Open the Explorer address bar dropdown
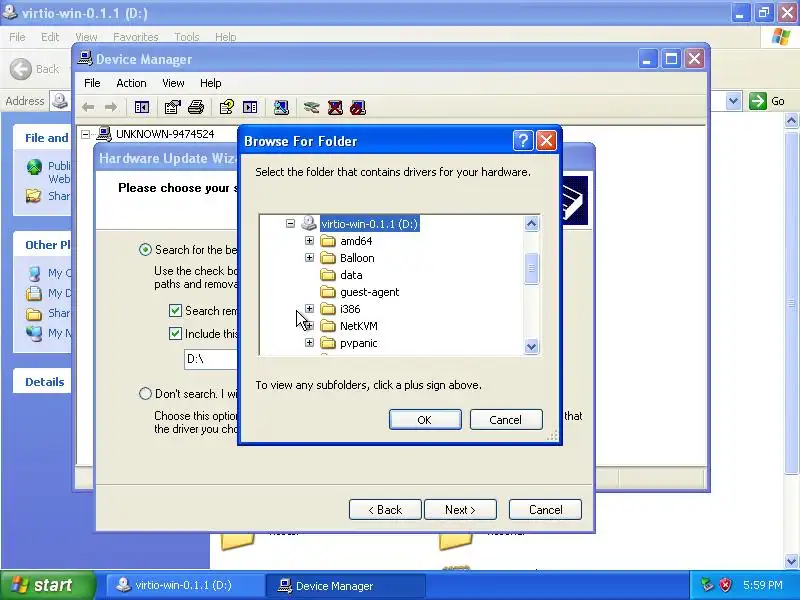 [x=733, y=101]
